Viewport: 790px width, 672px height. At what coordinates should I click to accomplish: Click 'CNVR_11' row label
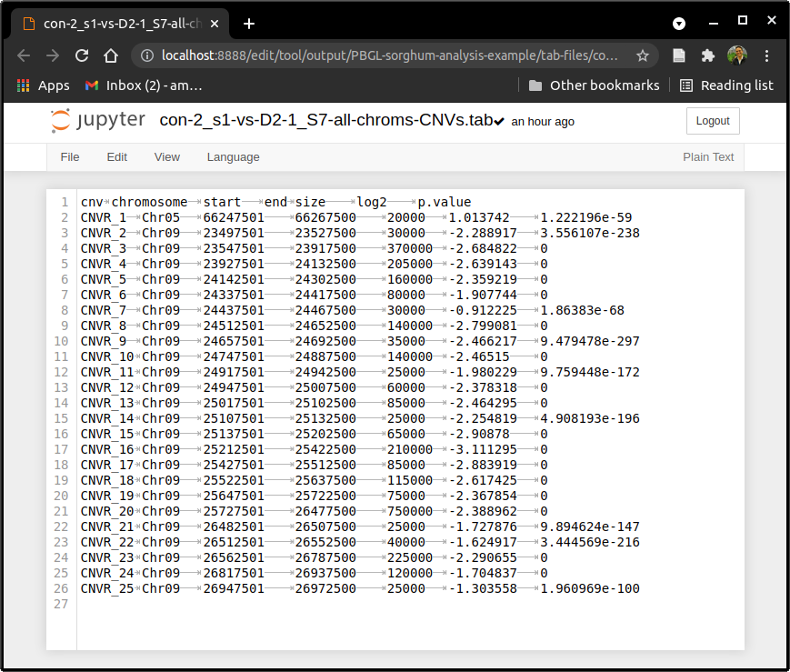(106, 372)
